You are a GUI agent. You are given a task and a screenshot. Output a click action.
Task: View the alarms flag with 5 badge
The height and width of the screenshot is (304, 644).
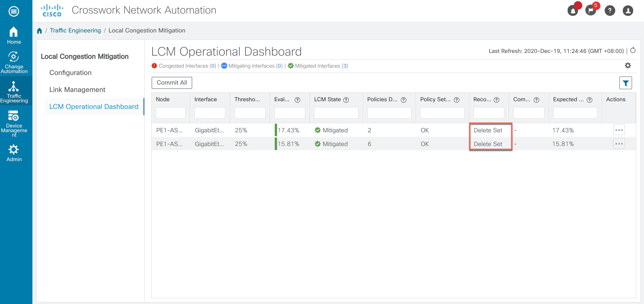tap(591, 10)
